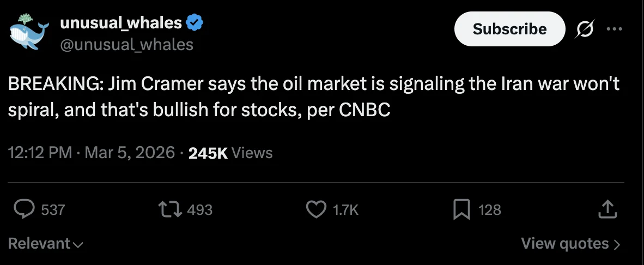The width and height of the screenshot is (644, 265).
Task: Click the Jim Cramer tweet text body
Action: pos(313,97)
